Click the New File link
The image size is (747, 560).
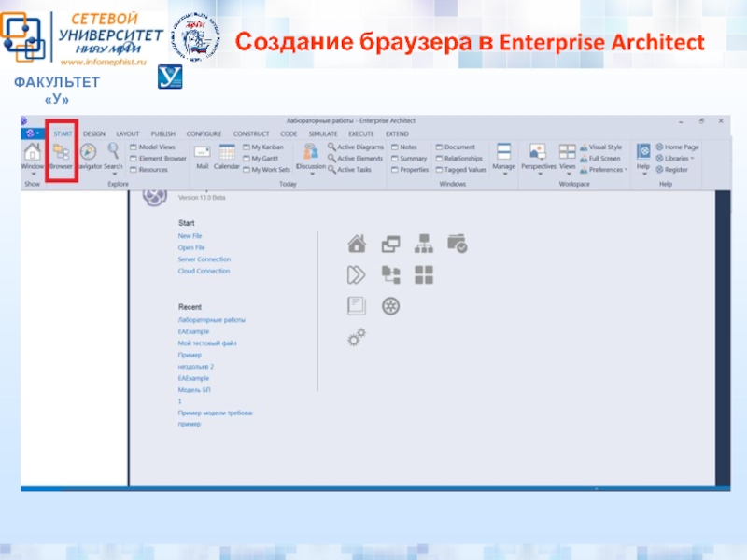pos(190,236)
